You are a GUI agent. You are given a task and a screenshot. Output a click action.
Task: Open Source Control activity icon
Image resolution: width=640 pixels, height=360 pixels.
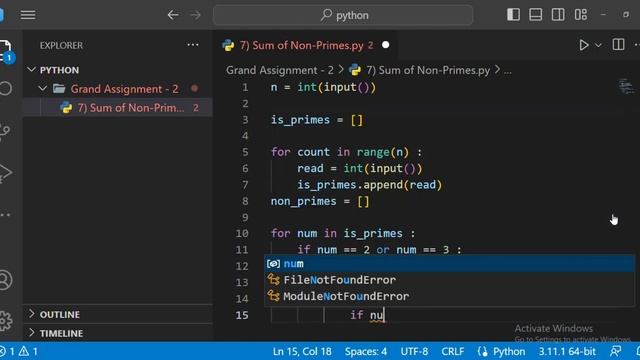coord(5,131)
